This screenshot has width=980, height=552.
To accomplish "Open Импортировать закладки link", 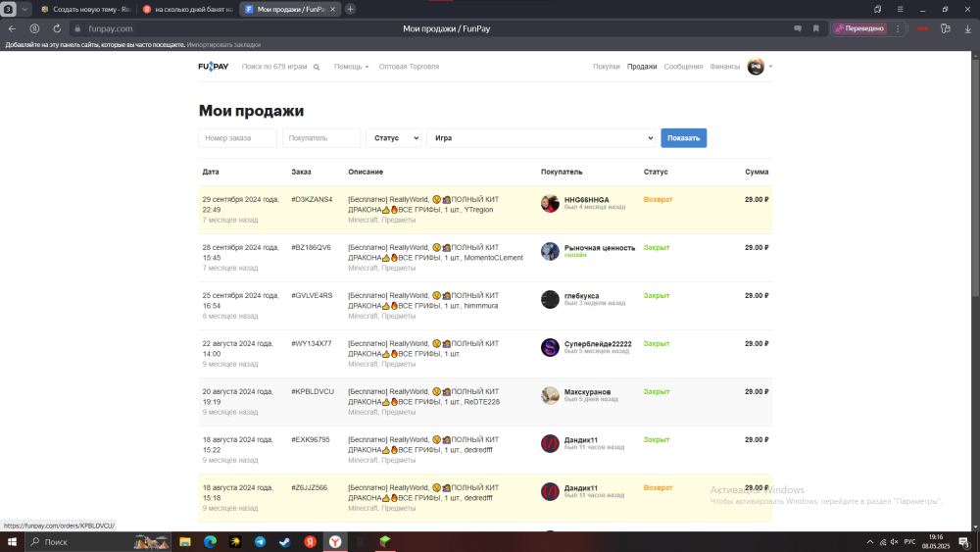I will click(223, 45).
